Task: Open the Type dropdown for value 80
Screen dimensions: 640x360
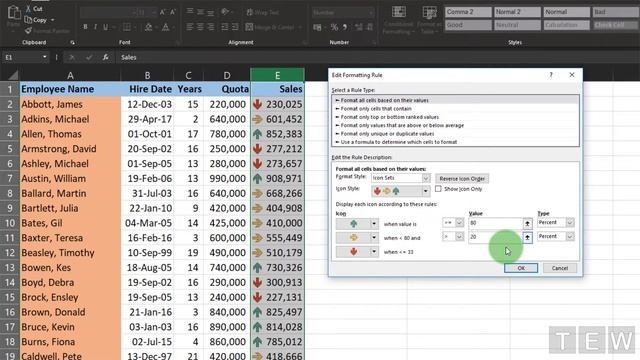Action: pos(570,222)
